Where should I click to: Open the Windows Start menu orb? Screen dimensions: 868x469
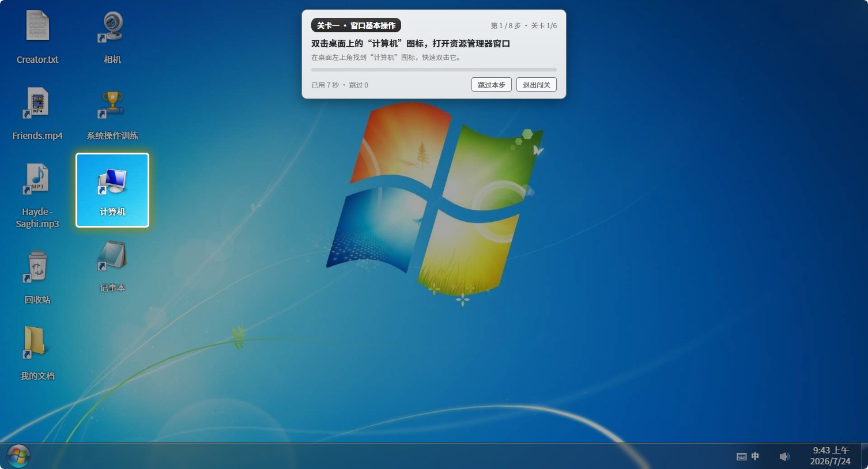click(18, 456)
